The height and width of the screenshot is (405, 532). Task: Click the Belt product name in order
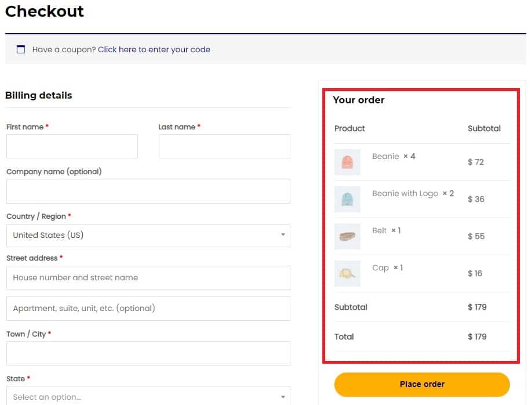click(x=380, y=230)
